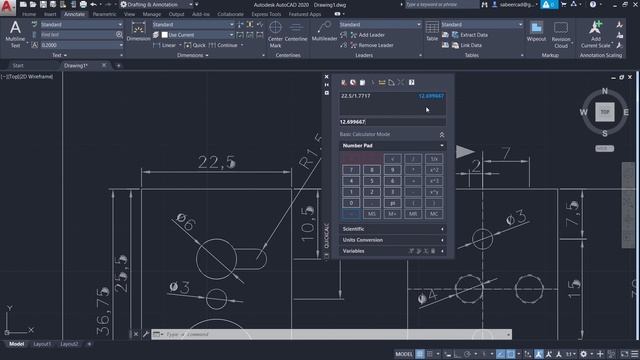The height and width of the screenshot is (360, 640).
Task: Open the Help question mark icon
Action: 593,4
